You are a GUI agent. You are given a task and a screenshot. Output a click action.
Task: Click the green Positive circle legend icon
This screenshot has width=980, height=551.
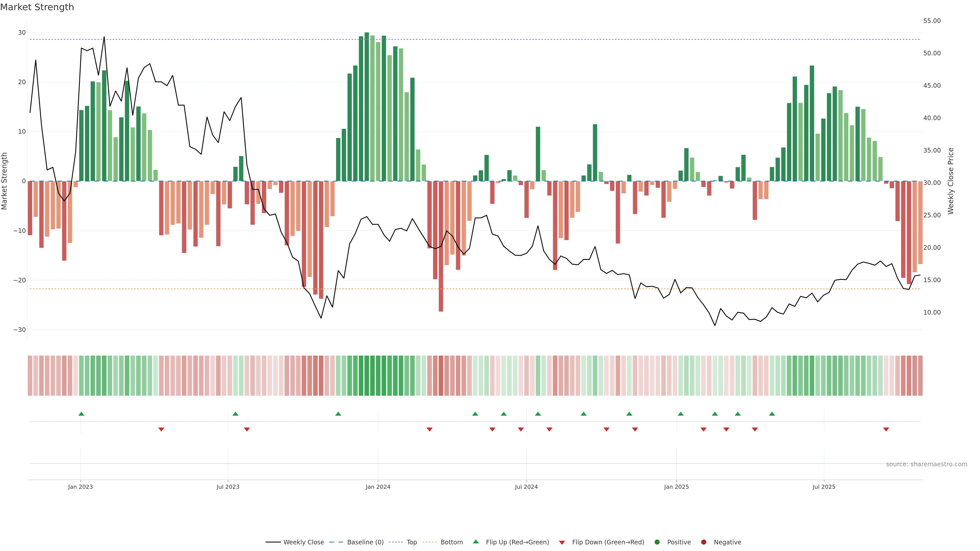(657, 542)
